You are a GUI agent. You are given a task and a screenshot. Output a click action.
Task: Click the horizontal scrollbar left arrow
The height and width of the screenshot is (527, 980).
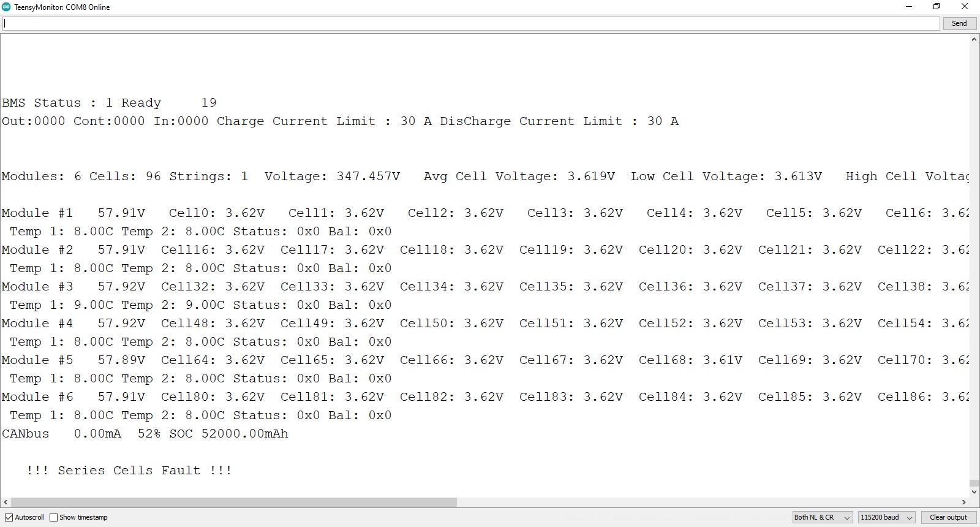tap(6, 502)
